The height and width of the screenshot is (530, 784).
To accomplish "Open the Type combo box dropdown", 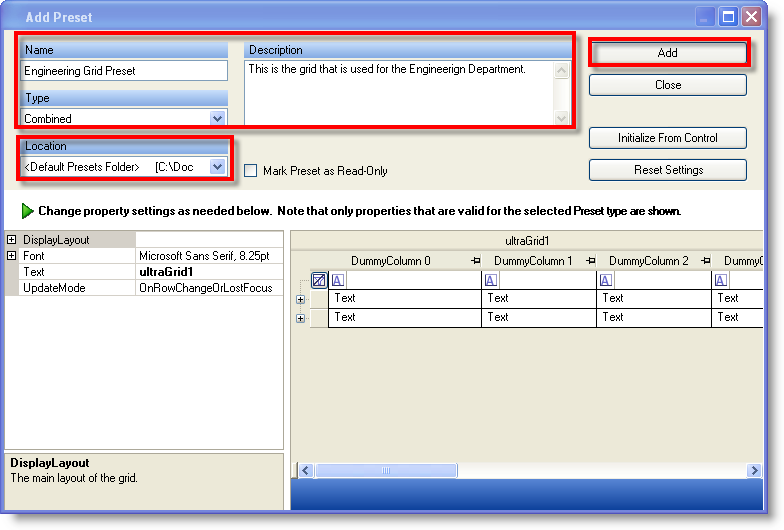I will click(x=218, y=118).
